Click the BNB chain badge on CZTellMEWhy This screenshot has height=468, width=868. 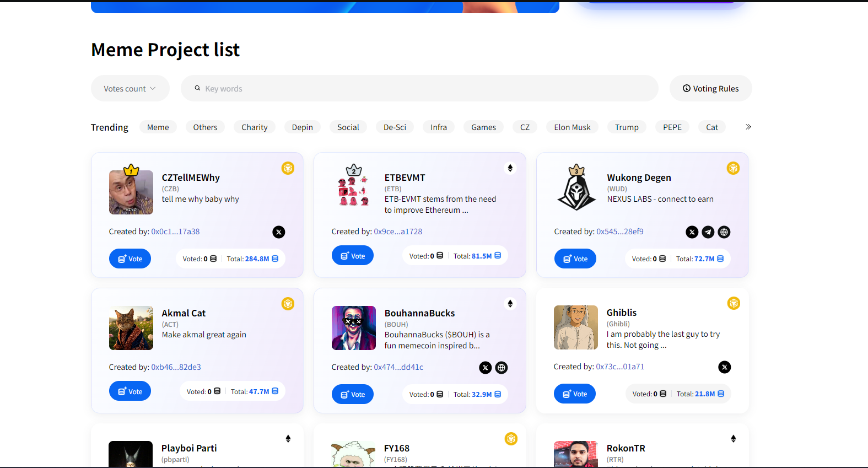288,168
